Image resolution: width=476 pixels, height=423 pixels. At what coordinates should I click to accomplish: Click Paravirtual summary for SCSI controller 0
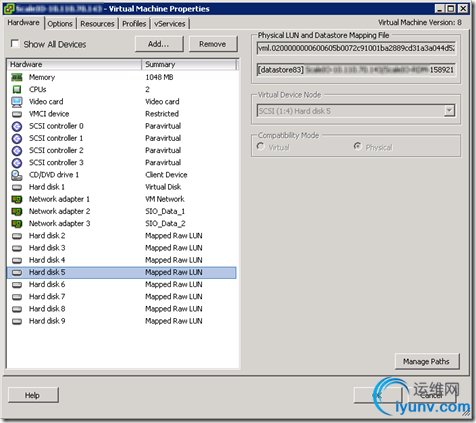point(163,126)
